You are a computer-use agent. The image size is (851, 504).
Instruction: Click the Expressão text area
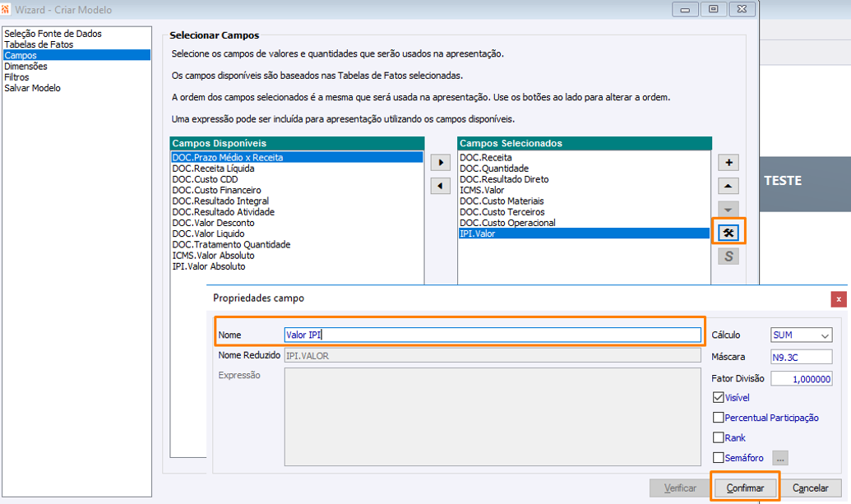pyautogui.click(x=493, y=417)
